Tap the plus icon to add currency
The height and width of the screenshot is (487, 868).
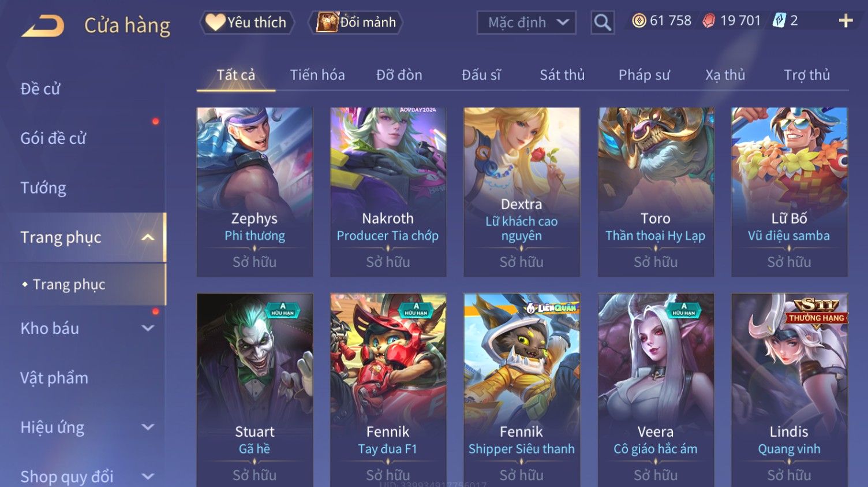coord(845,21)
